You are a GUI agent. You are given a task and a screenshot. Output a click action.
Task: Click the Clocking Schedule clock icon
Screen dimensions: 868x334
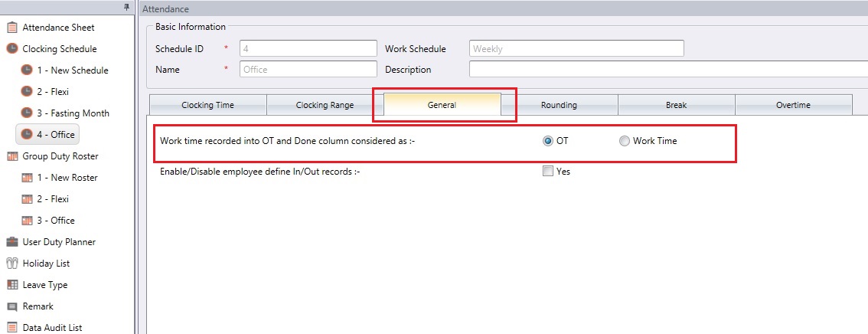[x=12, y=49]
